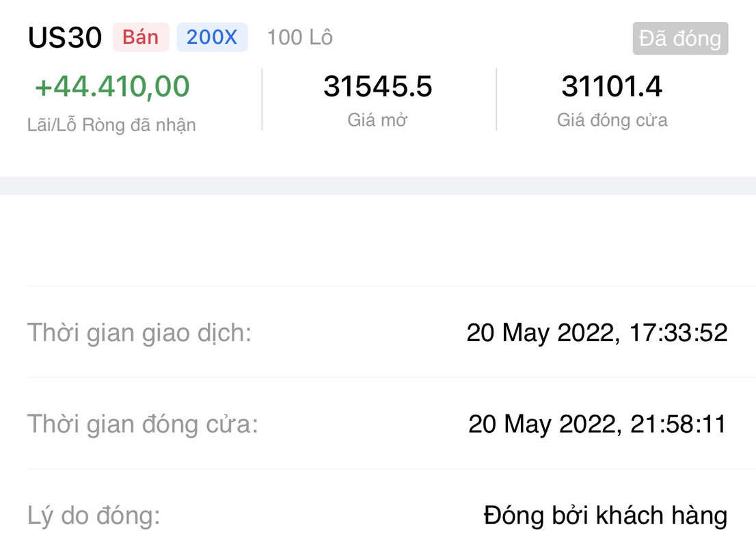Click the Lý do đóng label

94,516
